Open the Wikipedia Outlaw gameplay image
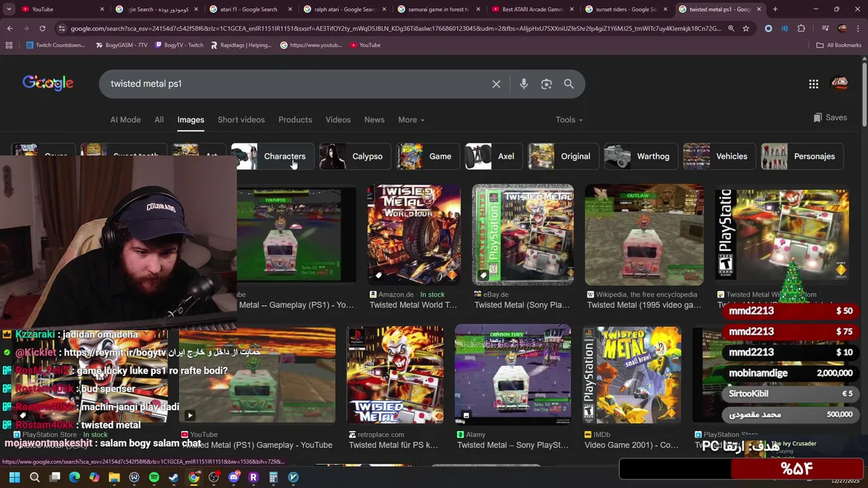 tap(644, 235)
